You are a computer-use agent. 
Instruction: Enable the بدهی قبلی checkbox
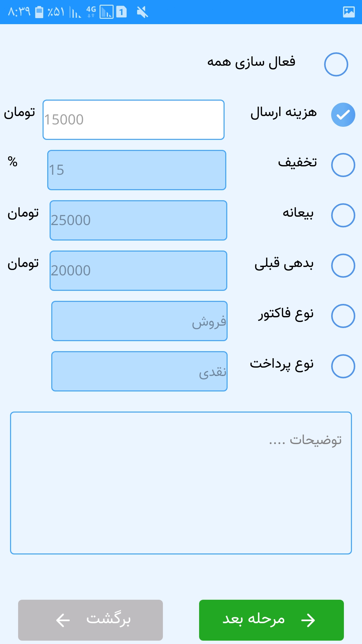pos(343,266)
